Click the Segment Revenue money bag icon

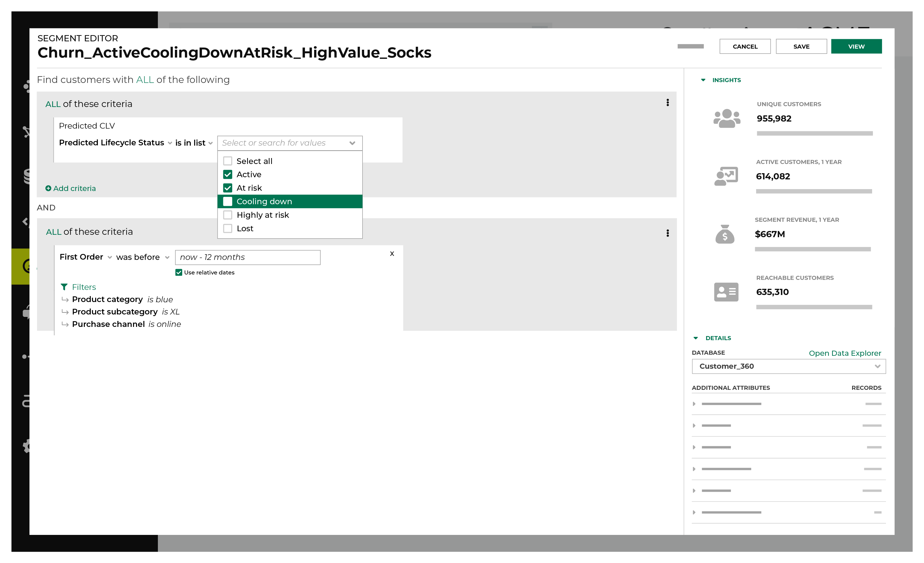[x=725, y=234]
